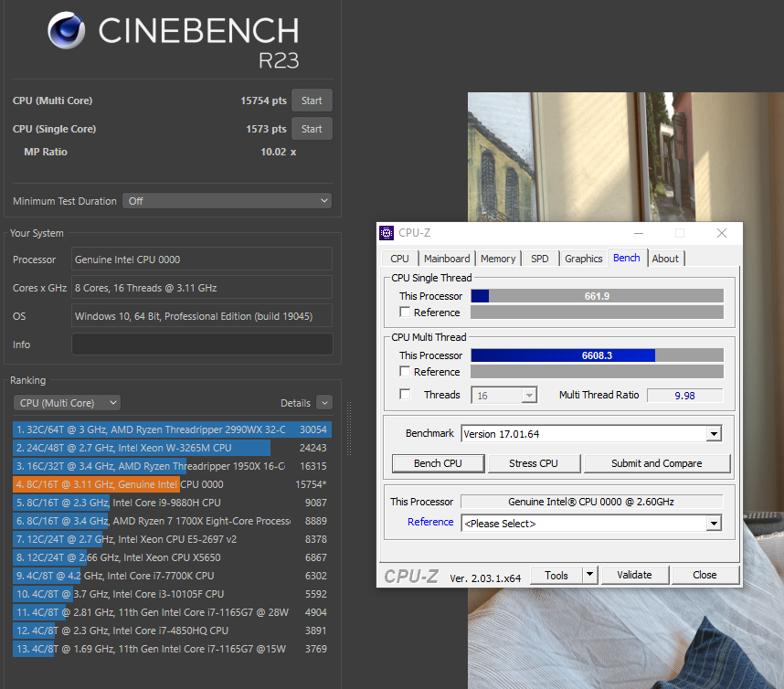Select ranking row i7-1165G7 @ 28W
This screenshot has height=689, width=784.
(x=172, y=612)
